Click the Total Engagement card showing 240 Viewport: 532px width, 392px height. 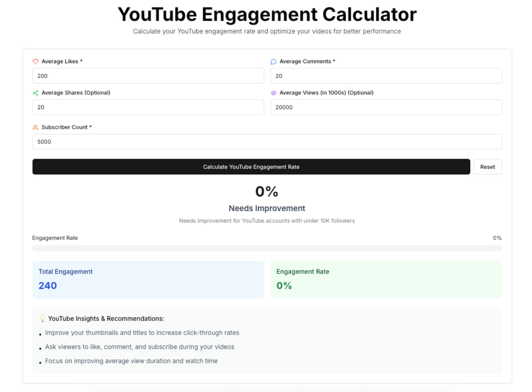(148, 279)
